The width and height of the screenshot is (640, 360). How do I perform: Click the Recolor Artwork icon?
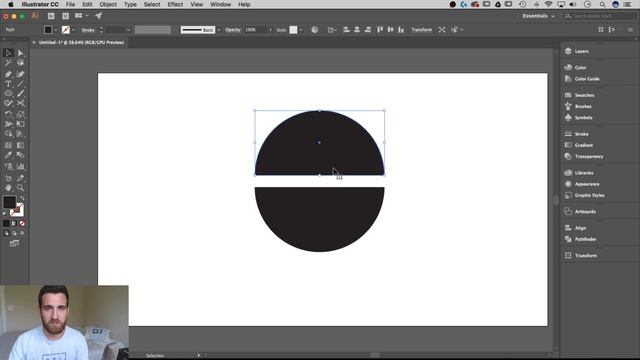[315, 30]
